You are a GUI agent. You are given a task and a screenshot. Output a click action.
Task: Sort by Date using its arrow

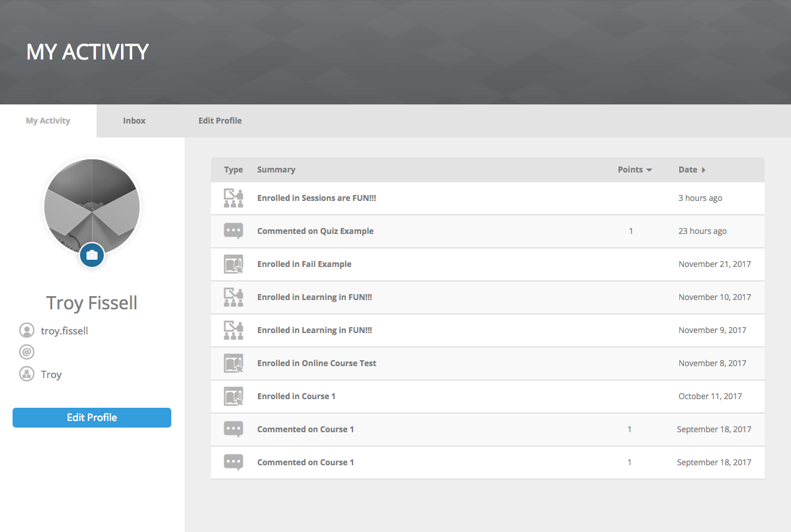[x=704, y=170]
